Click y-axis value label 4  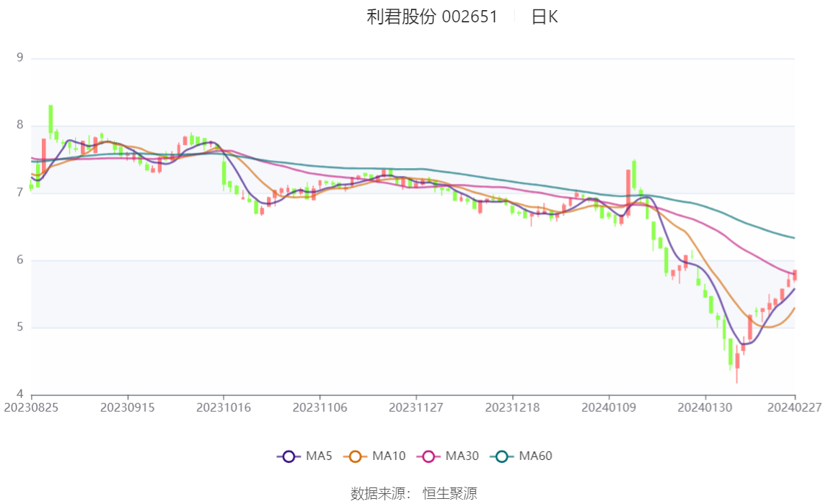(x=20, y=394)
